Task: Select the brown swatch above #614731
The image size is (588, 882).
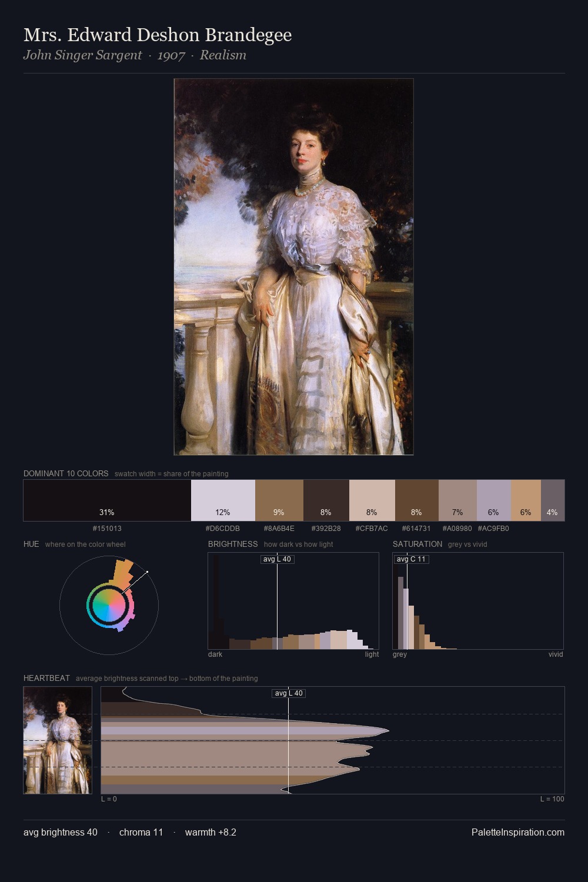Action: tap(417, 500)
